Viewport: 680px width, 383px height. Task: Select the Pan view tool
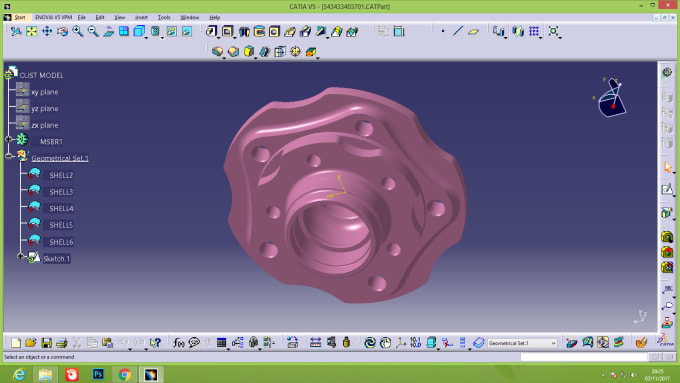pyautogui.click(x=47, y=31)
